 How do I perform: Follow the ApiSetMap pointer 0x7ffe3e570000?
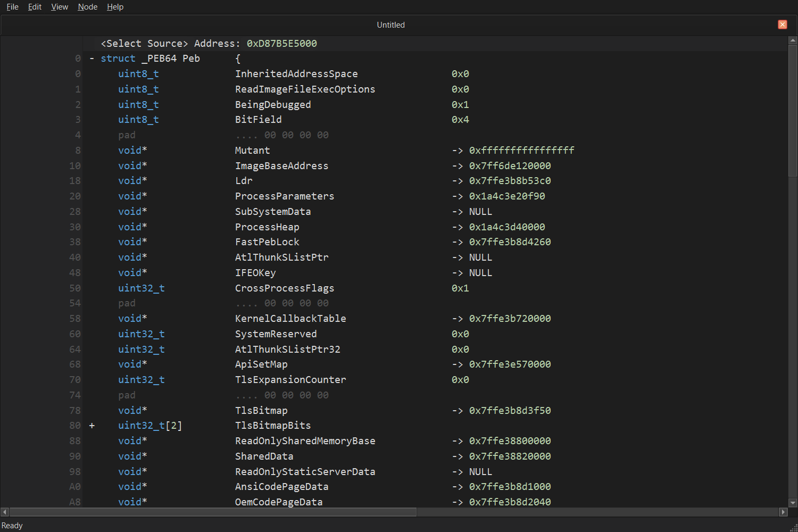point(510,364)
